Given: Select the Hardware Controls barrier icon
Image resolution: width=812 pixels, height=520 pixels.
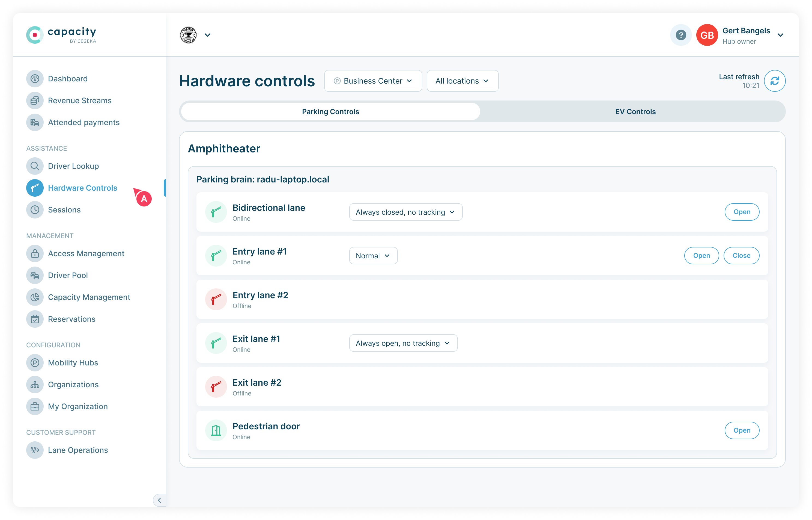Looking at the screenshot, I should tap(35, 188).
